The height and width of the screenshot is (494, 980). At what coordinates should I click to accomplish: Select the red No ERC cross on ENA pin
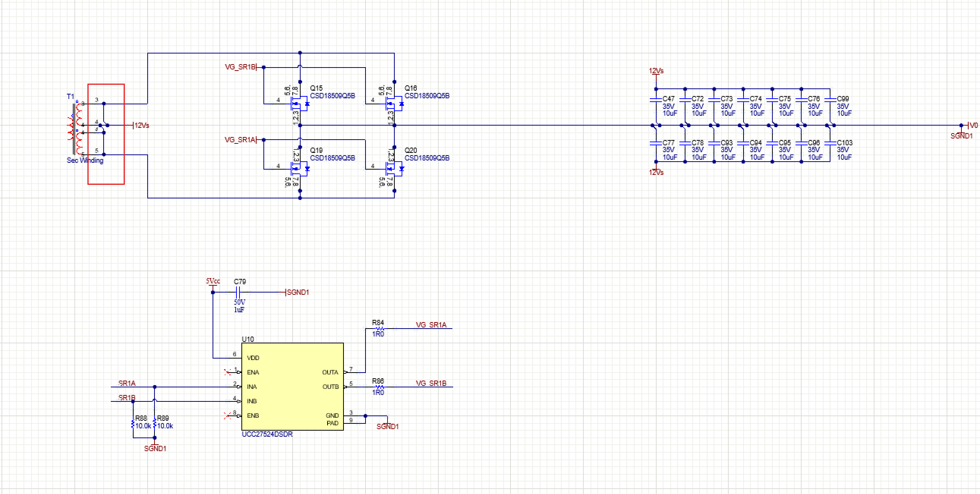tap(227, 372)
